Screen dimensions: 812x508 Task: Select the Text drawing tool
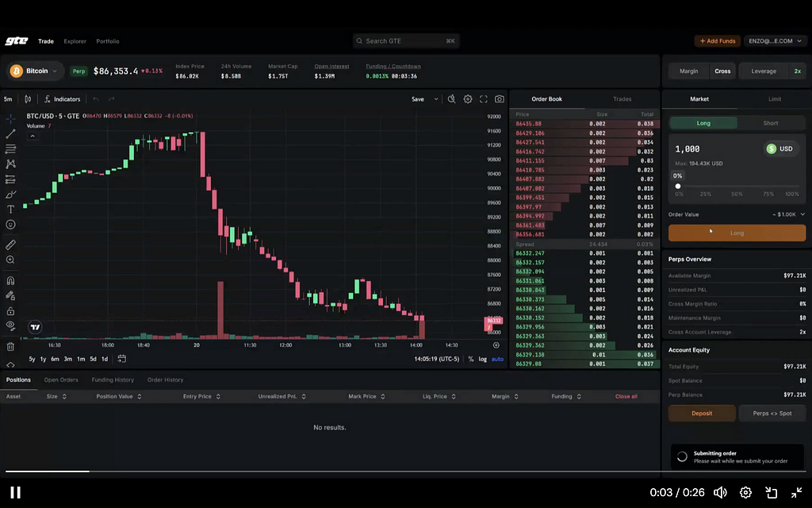point(10,210)
